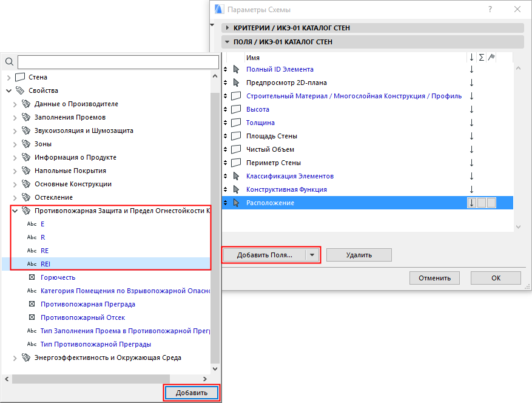
Task: Click the Горючесть checkbox-type icon
Action: (32, 277)
